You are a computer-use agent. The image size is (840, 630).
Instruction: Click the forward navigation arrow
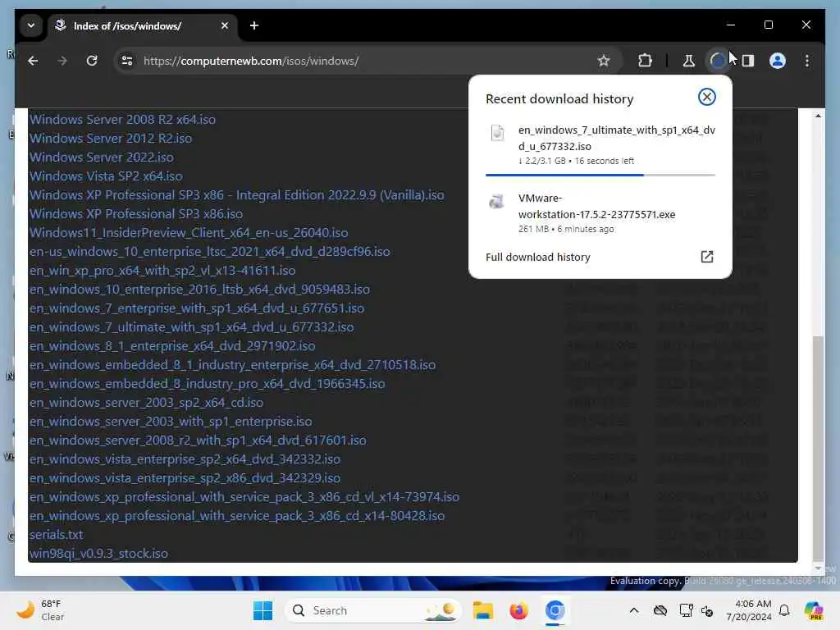(62, 61)
